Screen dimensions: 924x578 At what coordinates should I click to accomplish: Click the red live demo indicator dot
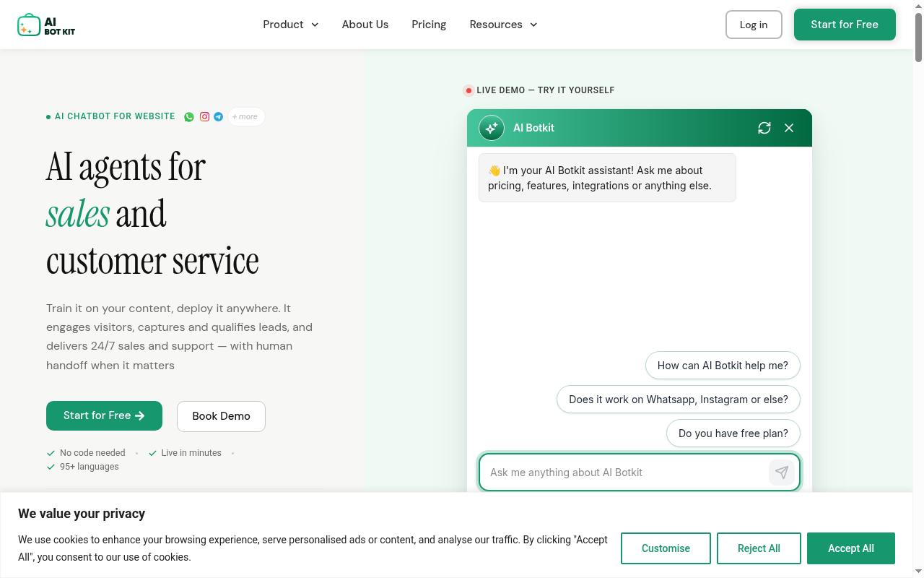coord(468,90)
